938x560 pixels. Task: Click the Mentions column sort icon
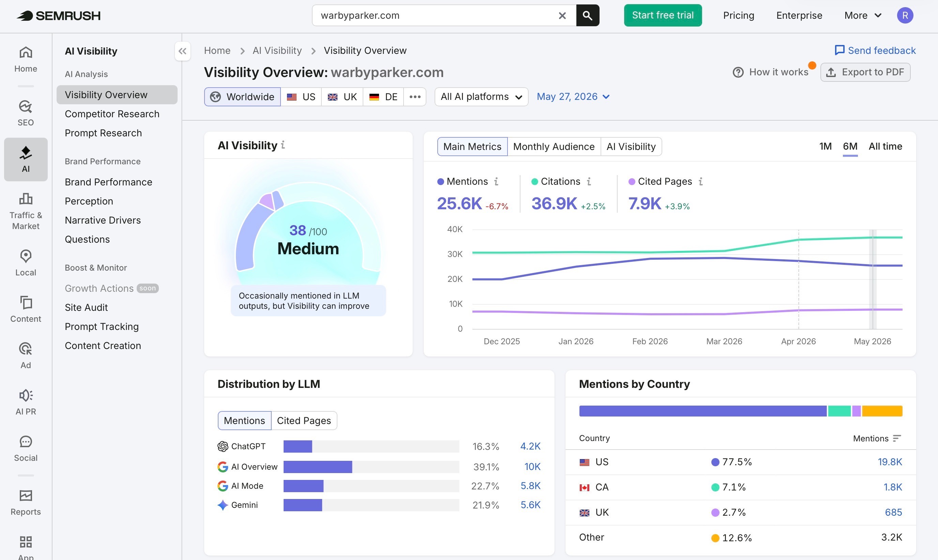point(896,438)
